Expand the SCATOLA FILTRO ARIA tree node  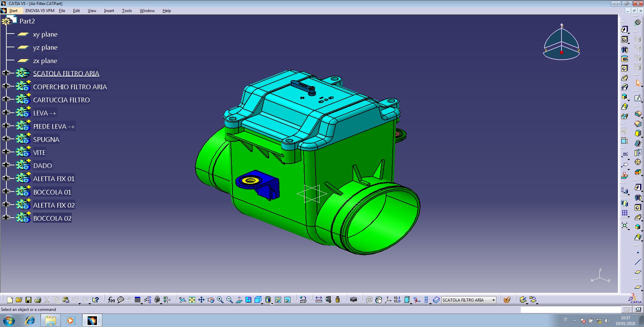(5, 73)
